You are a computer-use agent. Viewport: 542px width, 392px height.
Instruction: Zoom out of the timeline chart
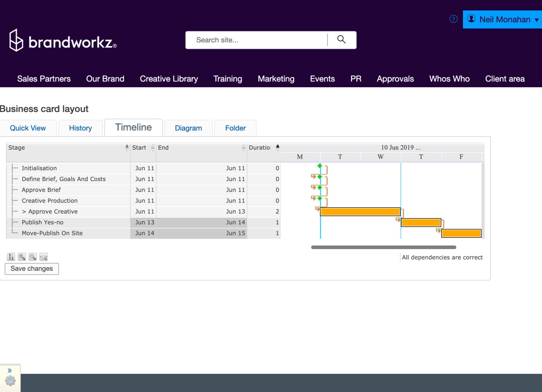click(x=33, y=257)
